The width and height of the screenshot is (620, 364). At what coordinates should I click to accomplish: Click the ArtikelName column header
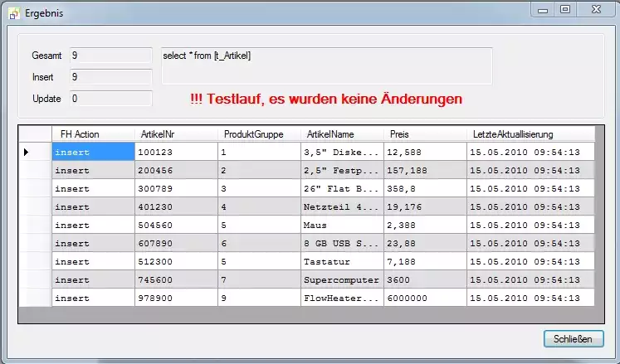pyautogui.click(x=341, y=134)
